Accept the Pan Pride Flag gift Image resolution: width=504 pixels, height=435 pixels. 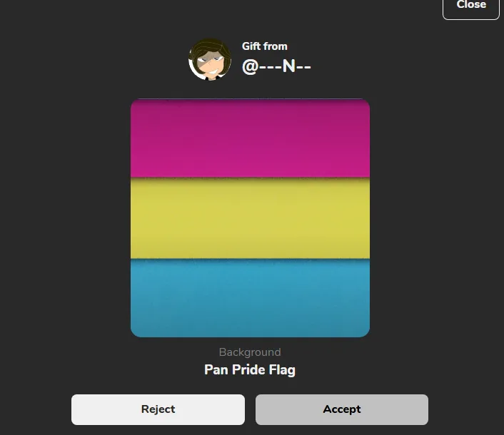coord(341,409)
